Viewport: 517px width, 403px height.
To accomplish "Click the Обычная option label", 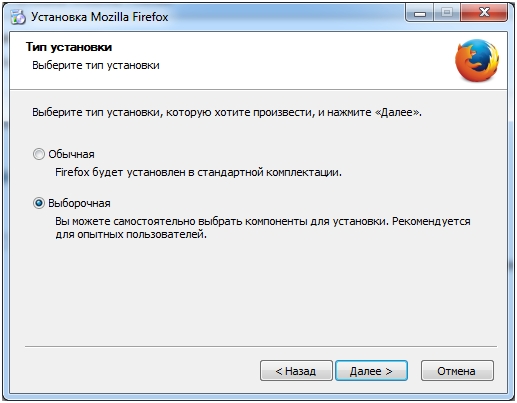I will [x=71, y=154].
